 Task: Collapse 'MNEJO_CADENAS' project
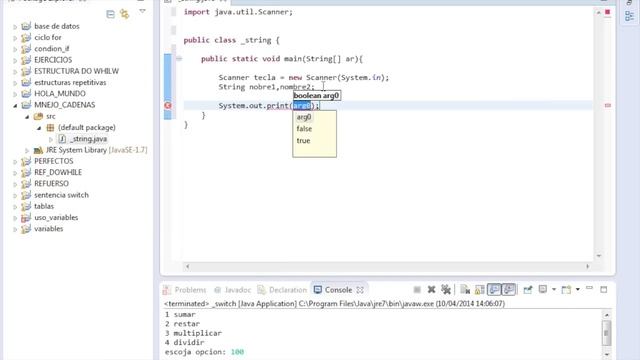tap(15, 105)
